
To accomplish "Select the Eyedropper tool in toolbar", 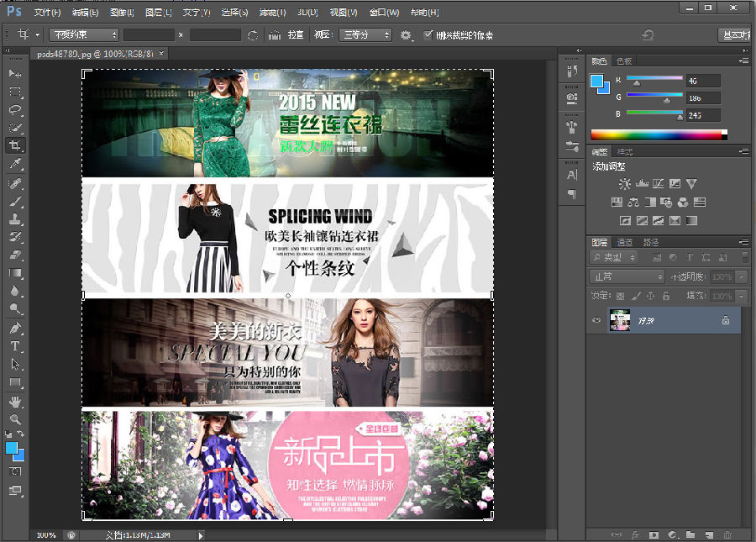I will pyautogui.click(x=15, y=164).
